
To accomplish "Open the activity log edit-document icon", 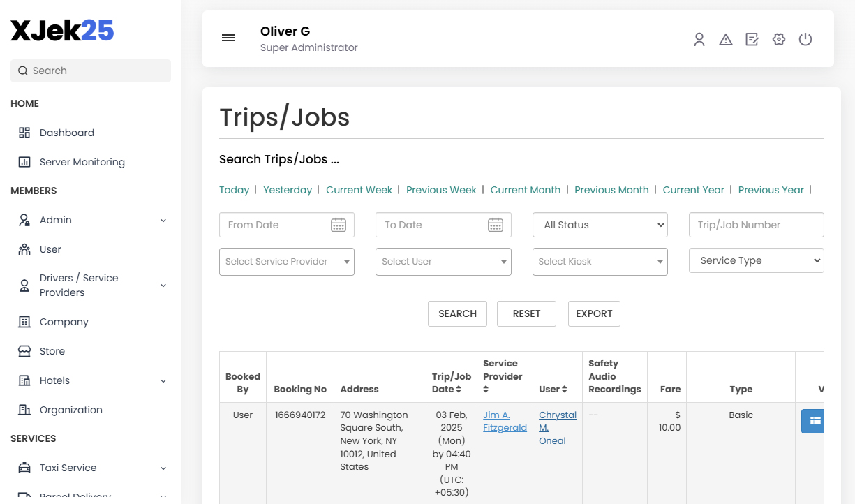I will click(752, 39).
